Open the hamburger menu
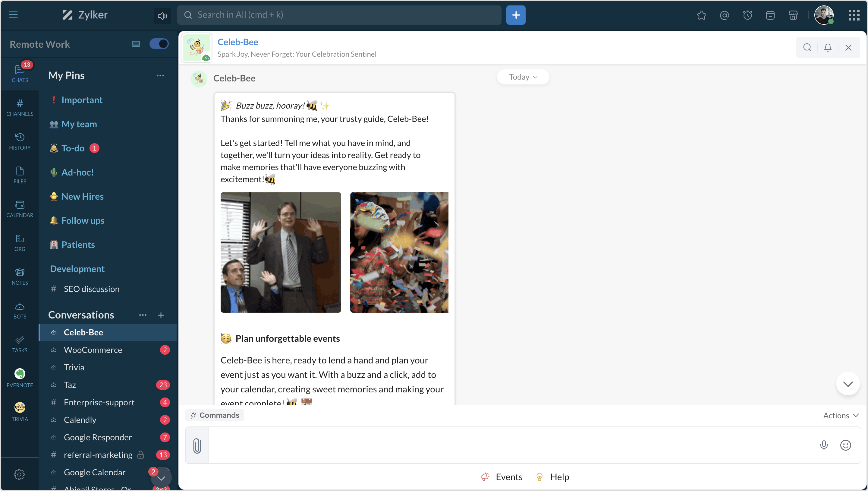868x491 pixels. pos(13,14)
